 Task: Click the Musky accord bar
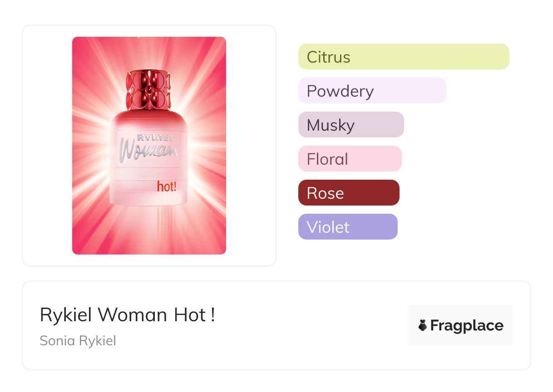coord(351,125)
